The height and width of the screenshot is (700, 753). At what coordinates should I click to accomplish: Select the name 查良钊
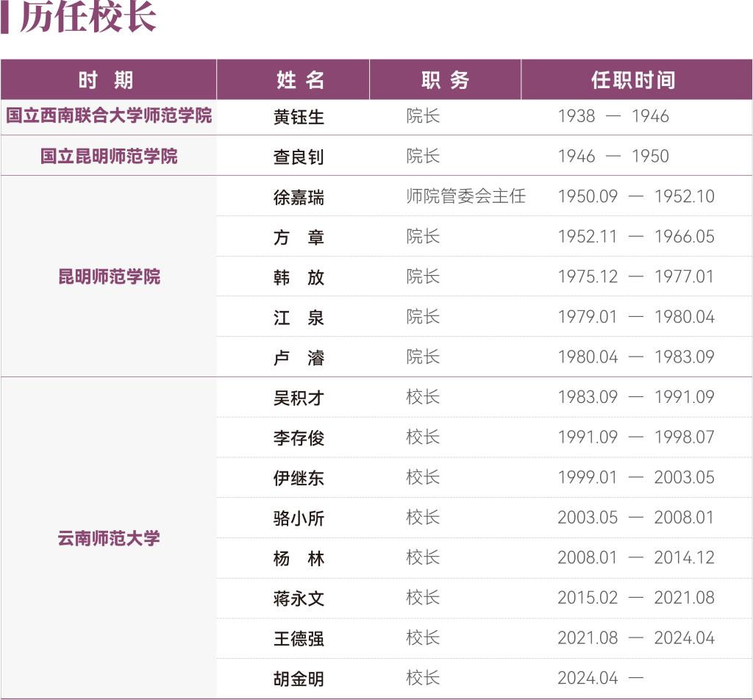(299, 157)
